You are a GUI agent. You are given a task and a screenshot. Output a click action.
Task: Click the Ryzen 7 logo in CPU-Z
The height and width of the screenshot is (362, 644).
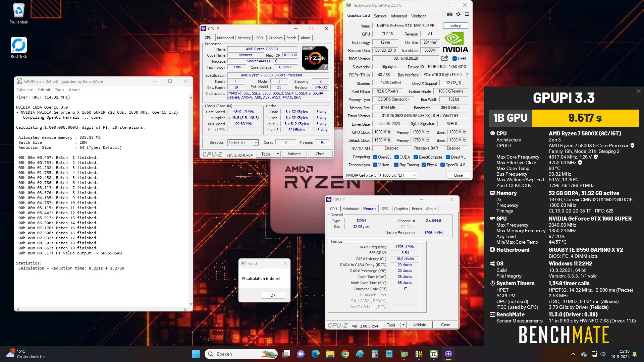[x=315, y=58]
